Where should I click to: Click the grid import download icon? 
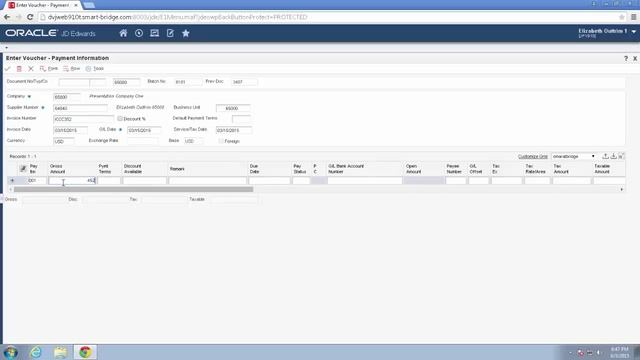click(613, 156)
